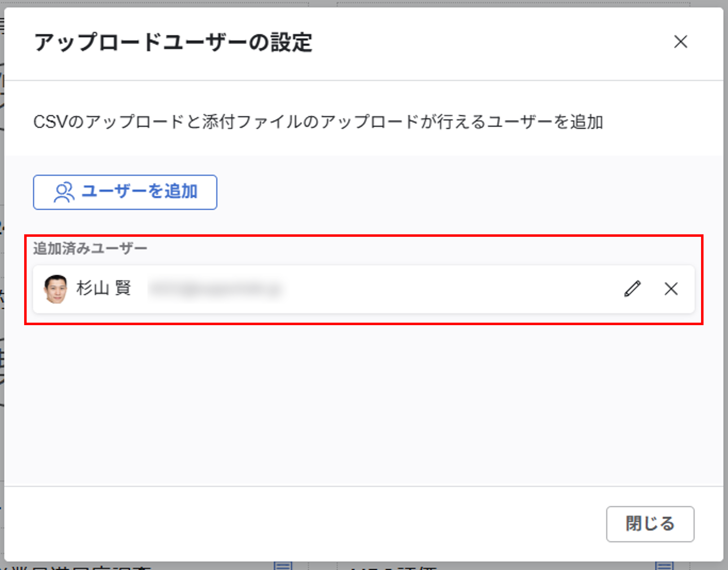Click the background list icon at bottom right

[x=664, y=566]
